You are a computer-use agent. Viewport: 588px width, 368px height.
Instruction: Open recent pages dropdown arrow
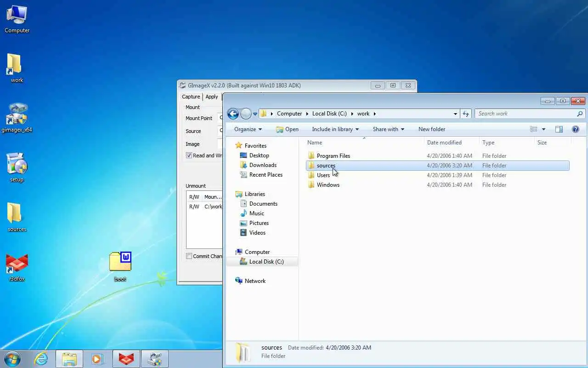255,114
